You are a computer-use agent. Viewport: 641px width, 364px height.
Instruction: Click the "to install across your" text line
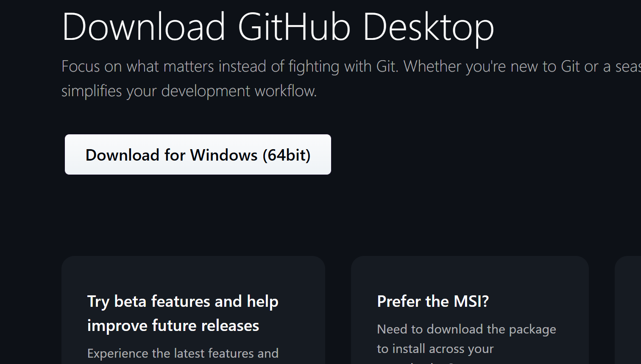pos(435,349)
